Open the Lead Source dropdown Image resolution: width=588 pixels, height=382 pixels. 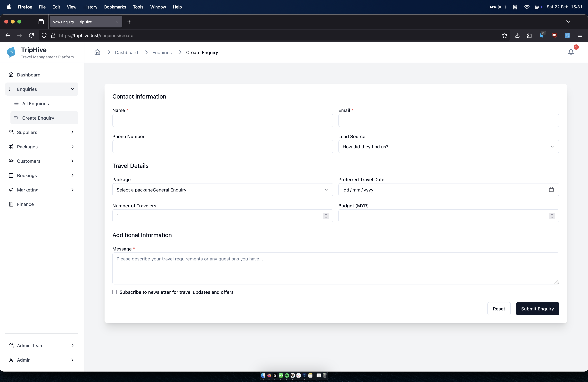448,147
